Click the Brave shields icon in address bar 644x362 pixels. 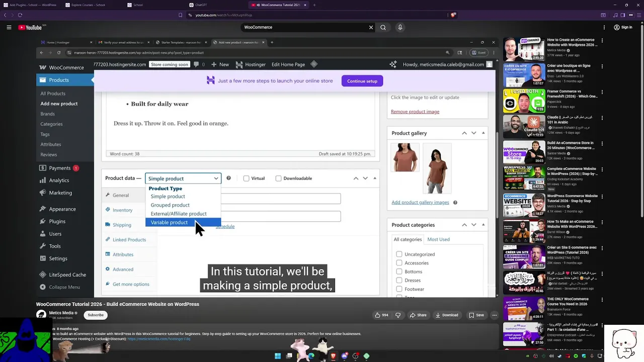453,15
